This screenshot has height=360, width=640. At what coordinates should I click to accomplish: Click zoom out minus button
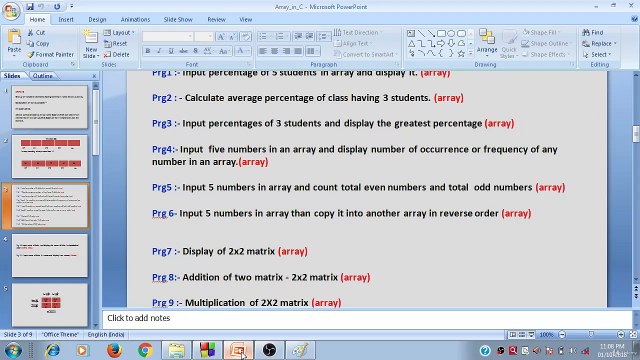(562, 334)
